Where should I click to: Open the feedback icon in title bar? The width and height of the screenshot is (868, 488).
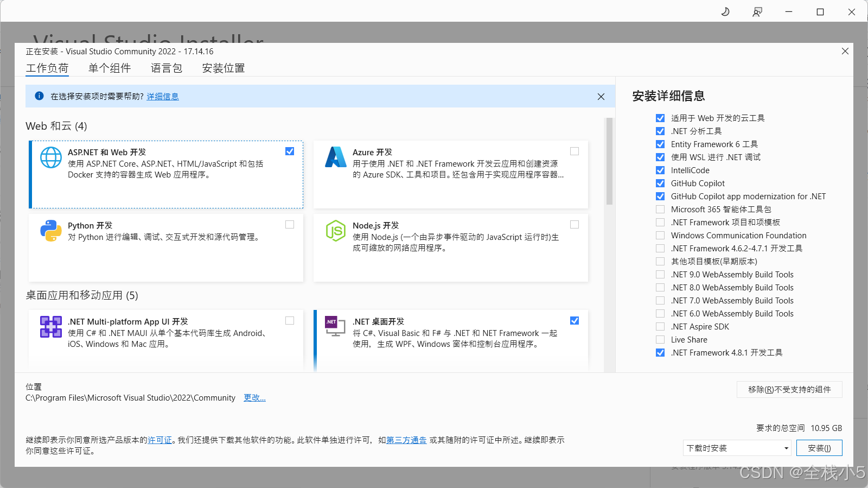(757, 11)
